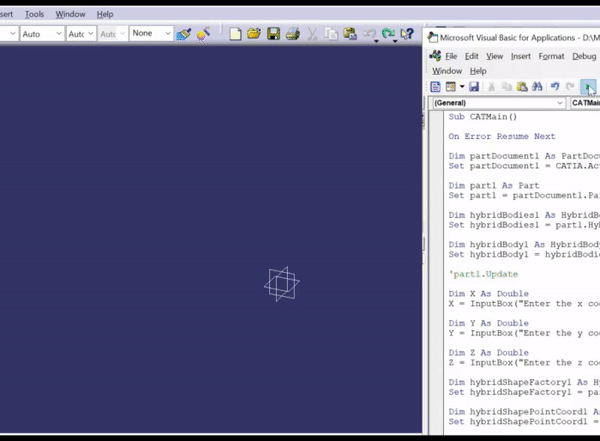Click the Insert UserForm icon in VBA toolbar
The image size is (600, 441).
point(451,87)
